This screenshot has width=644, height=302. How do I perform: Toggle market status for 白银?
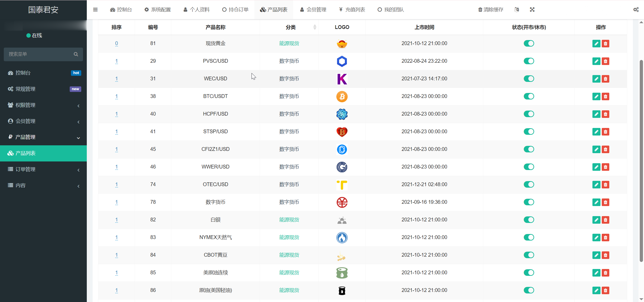[529, 220]
